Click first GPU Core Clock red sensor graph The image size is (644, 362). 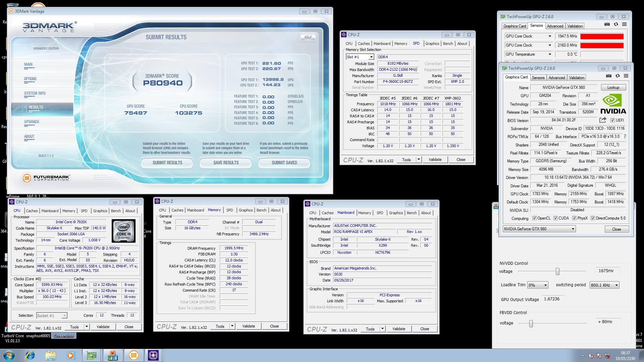pos(602,36)
